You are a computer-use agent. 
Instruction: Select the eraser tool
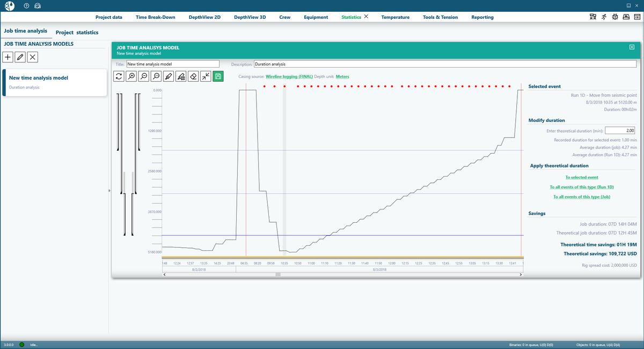(193, 77)
